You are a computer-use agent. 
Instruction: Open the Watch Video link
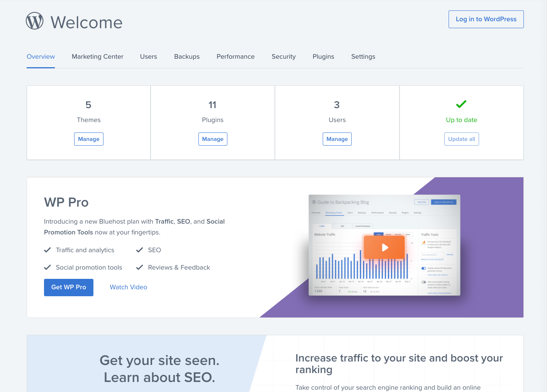click(129, 287)
